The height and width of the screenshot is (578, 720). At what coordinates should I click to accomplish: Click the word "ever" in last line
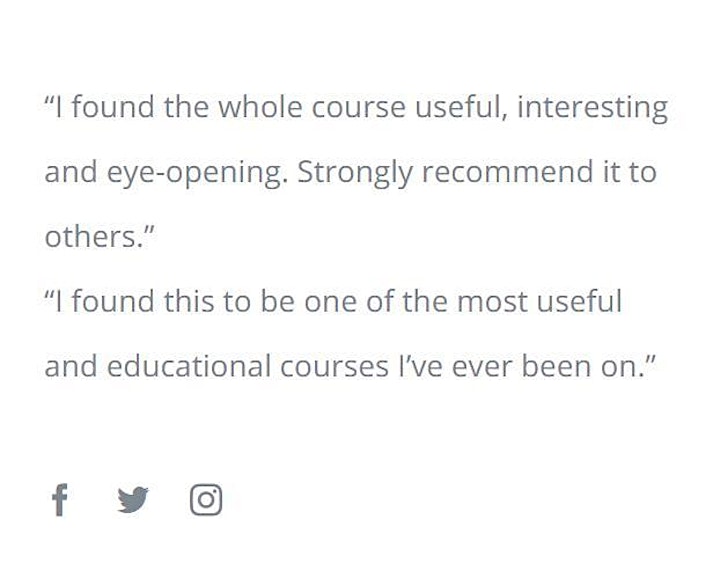tap(482, 367)
